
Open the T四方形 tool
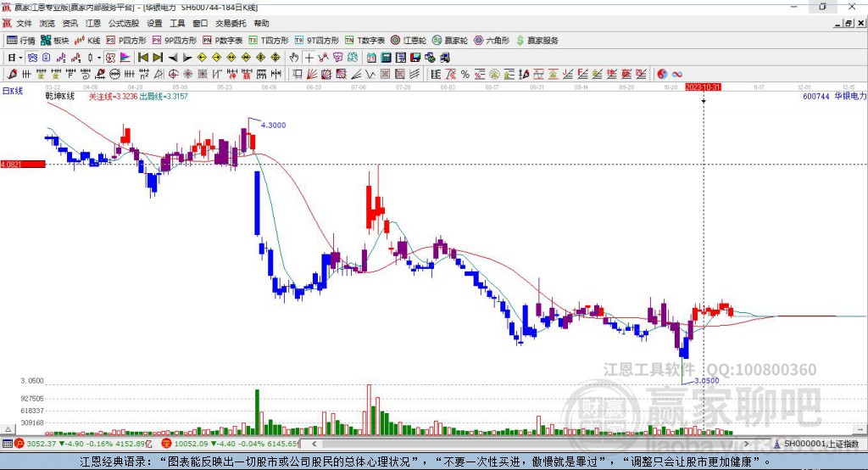pyautogui.click(x=269, y=41)
